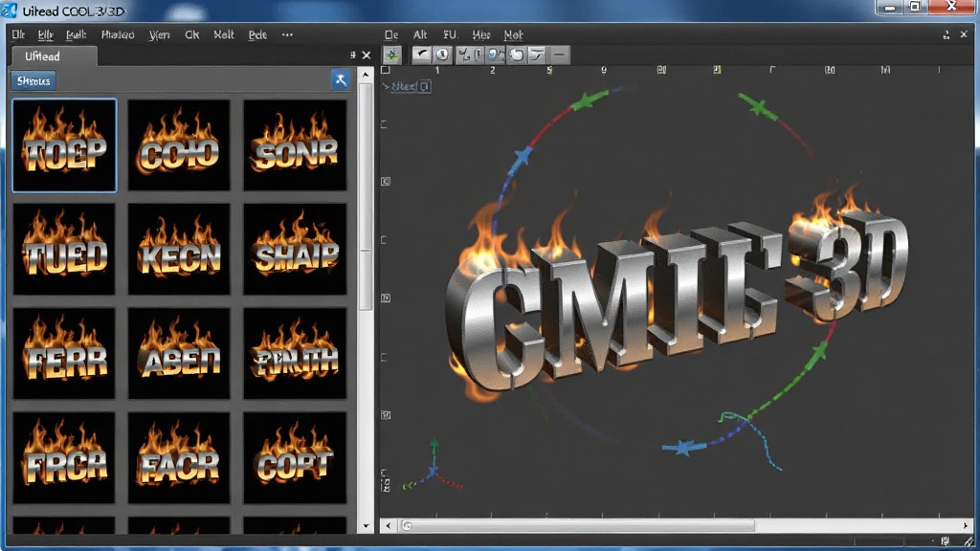Select the black curve tool icon
This screenshot has height=551, width=980.
(x=422, y=55)
